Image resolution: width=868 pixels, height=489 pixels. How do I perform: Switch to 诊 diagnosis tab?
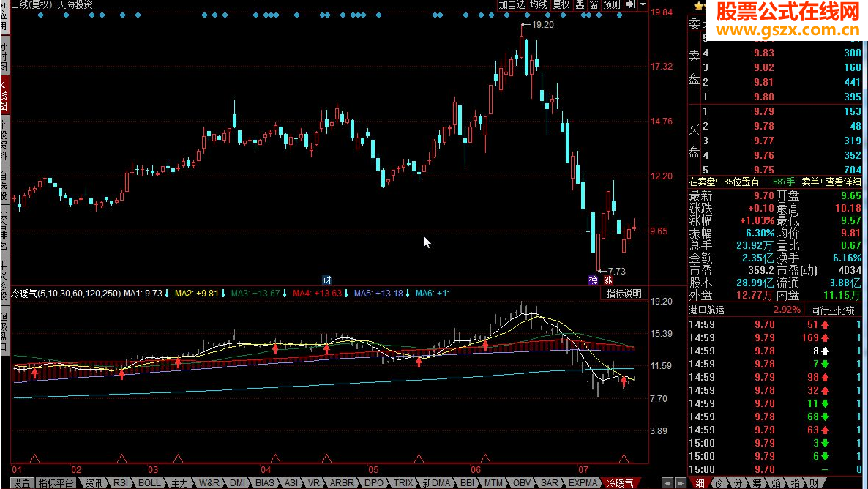click(x=719, y=483)
